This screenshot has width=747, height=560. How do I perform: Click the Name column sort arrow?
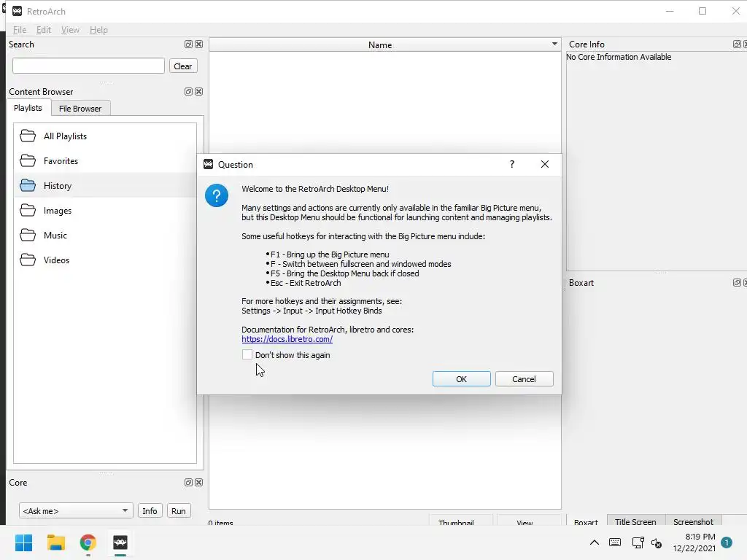click(554, 44)
